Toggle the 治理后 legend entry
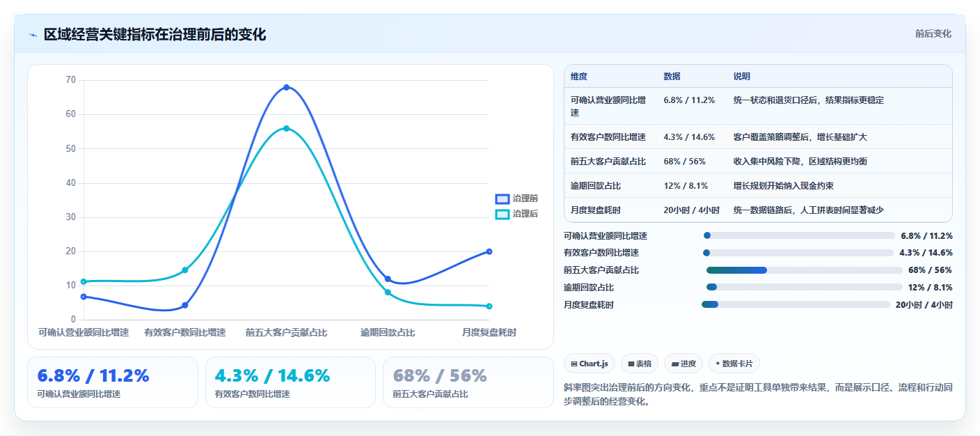This screenshot has width=980, height=436. (x=516, y=214)
